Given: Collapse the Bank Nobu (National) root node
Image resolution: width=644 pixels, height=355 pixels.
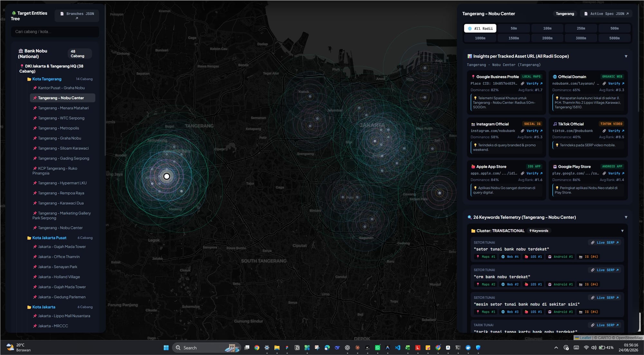Looking at the screenshot, I should pyautogui.click(x=55, y=53).
